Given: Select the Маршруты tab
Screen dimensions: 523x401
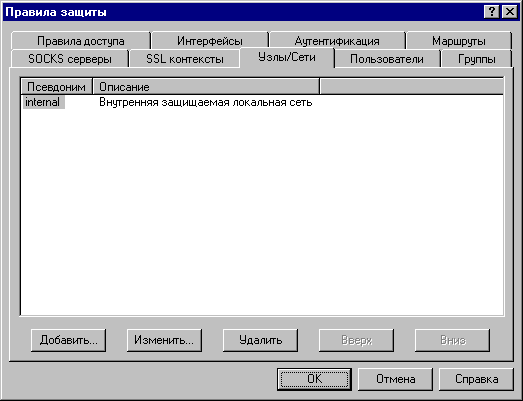Looking at the screenshot, I should point(459,41).
